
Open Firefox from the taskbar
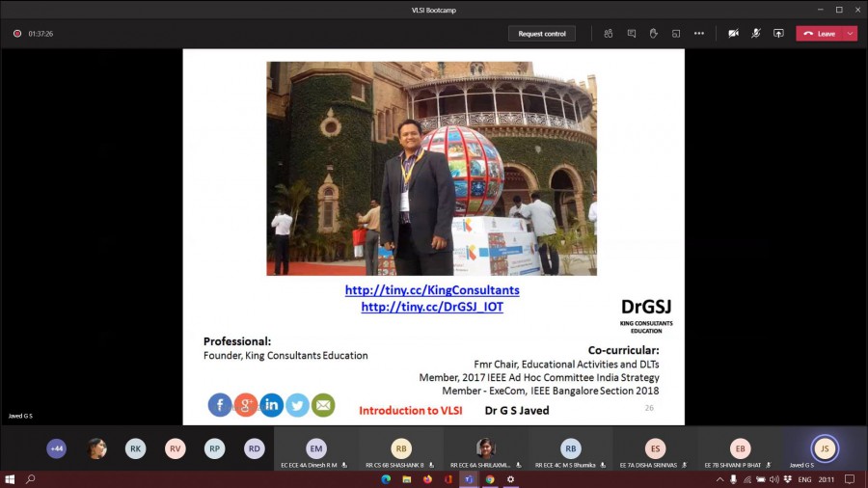(427, 479)
